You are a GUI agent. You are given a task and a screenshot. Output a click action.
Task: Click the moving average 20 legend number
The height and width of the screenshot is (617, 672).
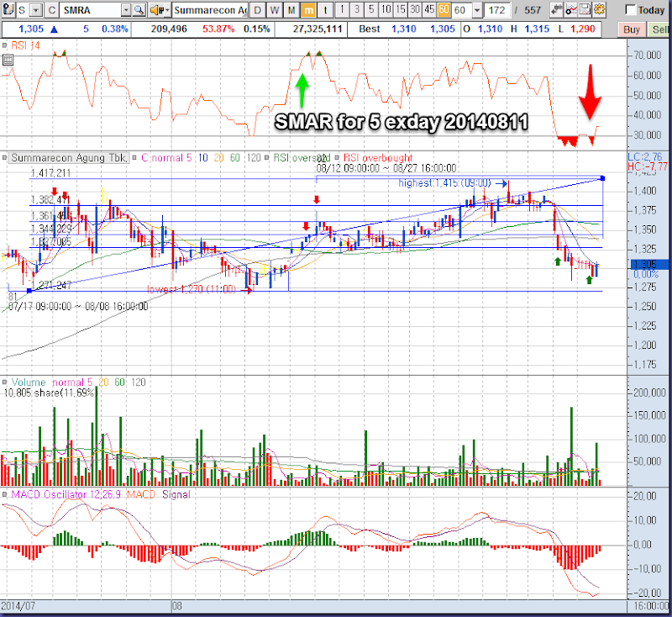click(x=218, y=158)
